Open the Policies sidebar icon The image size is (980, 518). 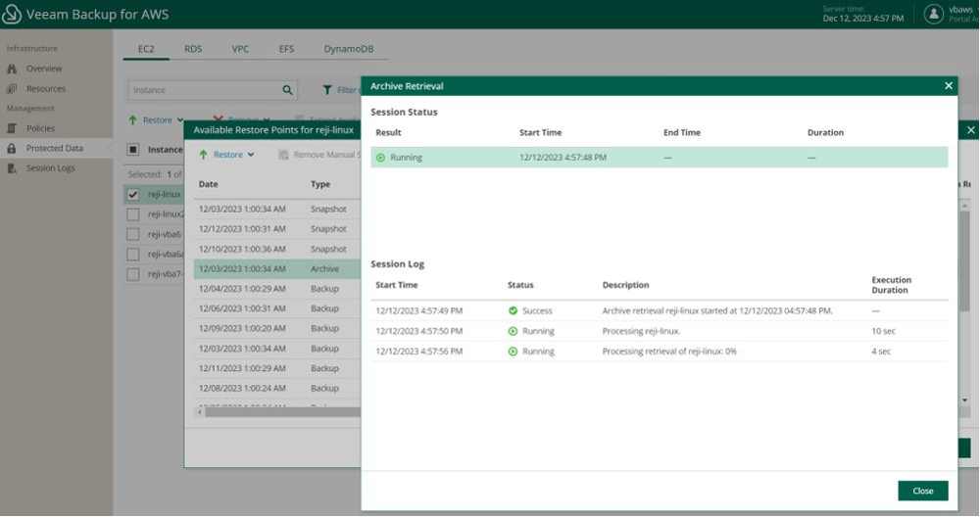coord(12,128)
